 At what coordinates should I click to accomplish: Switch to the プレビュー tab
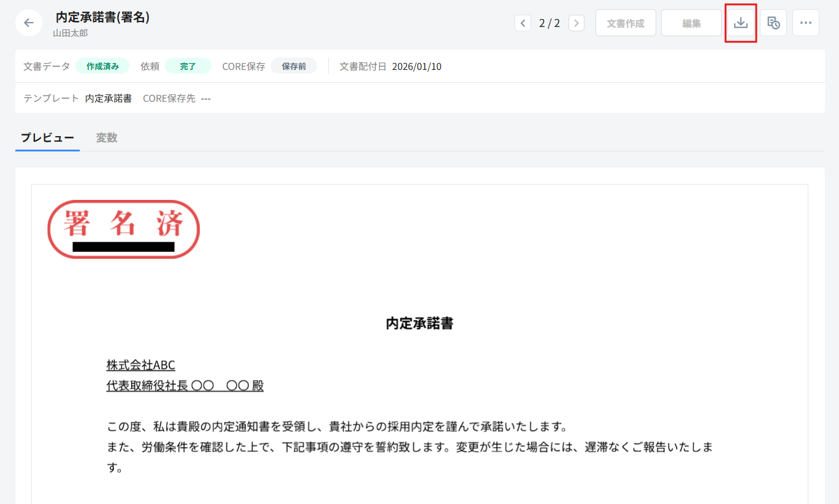coord(47,138)
